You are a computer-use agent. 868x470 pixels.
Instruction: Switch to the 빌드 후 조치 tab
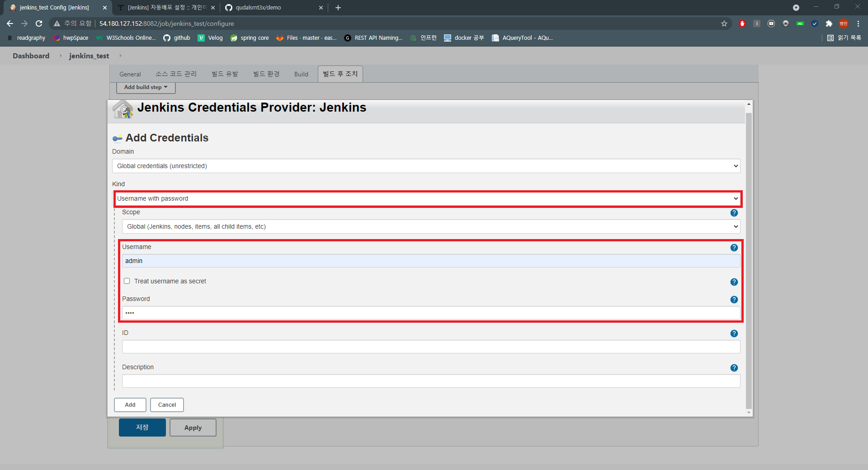tap(340, 74)
